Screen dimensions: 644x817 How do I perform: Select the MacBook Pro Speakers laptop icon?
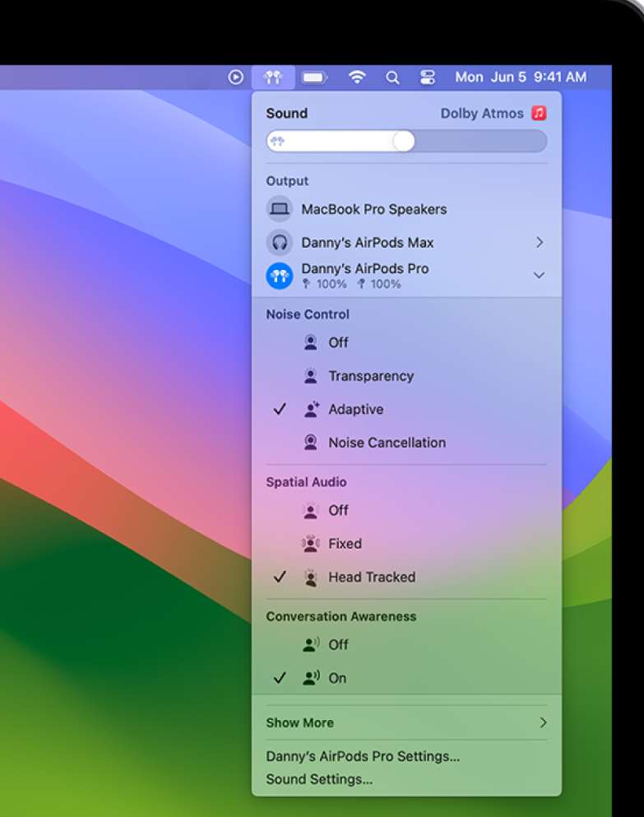point(280,209)
